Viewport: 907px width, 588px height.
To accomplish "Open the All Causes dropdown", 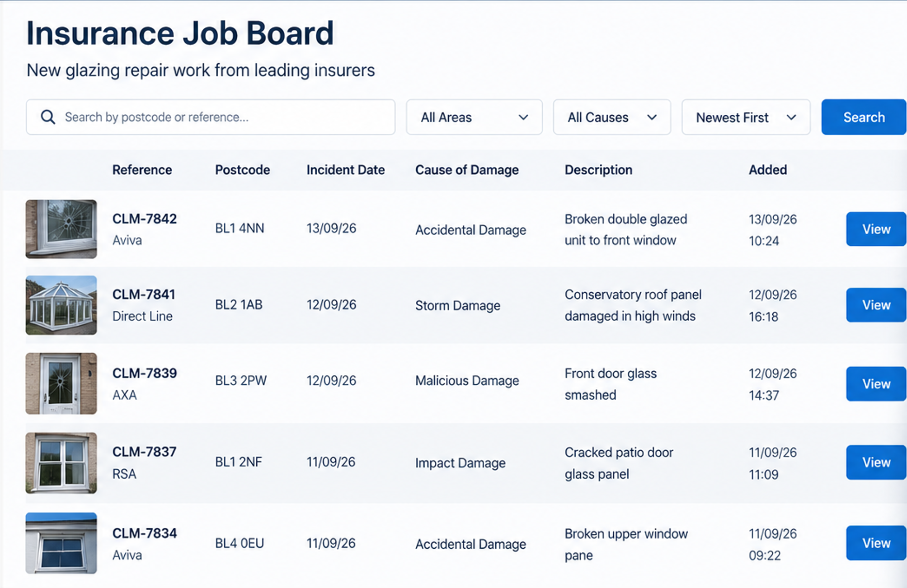I will (x=612, y=117).
